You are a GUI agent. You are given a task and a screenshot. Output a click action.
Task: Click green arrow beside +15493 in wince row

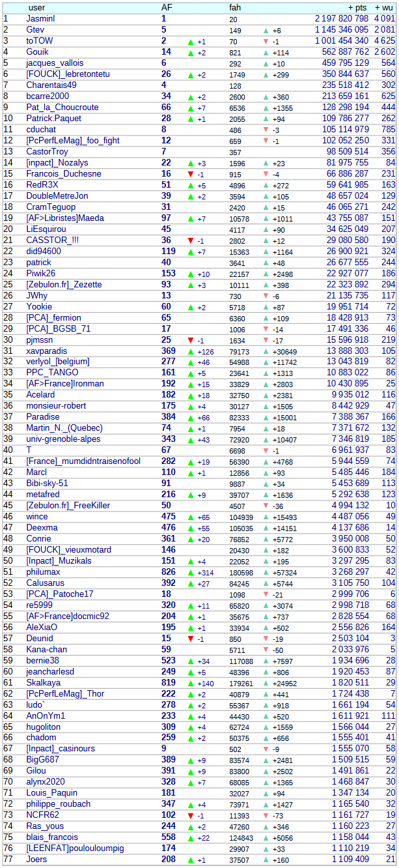266,517
